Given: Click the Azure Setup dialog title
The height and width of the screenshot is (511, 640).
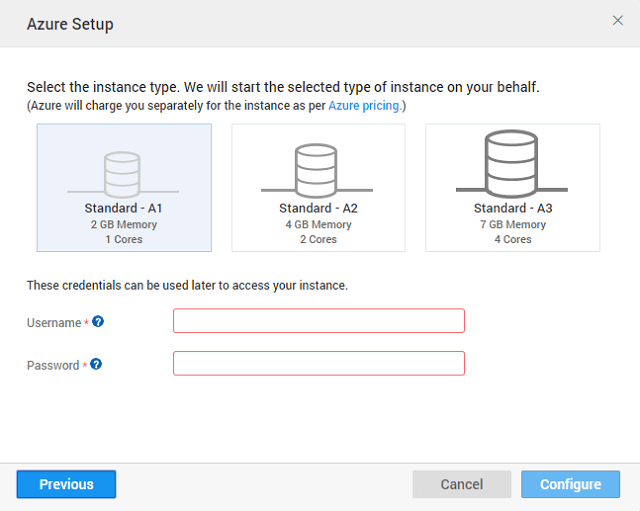Looking at the screenshot, I should coord(70,24).
